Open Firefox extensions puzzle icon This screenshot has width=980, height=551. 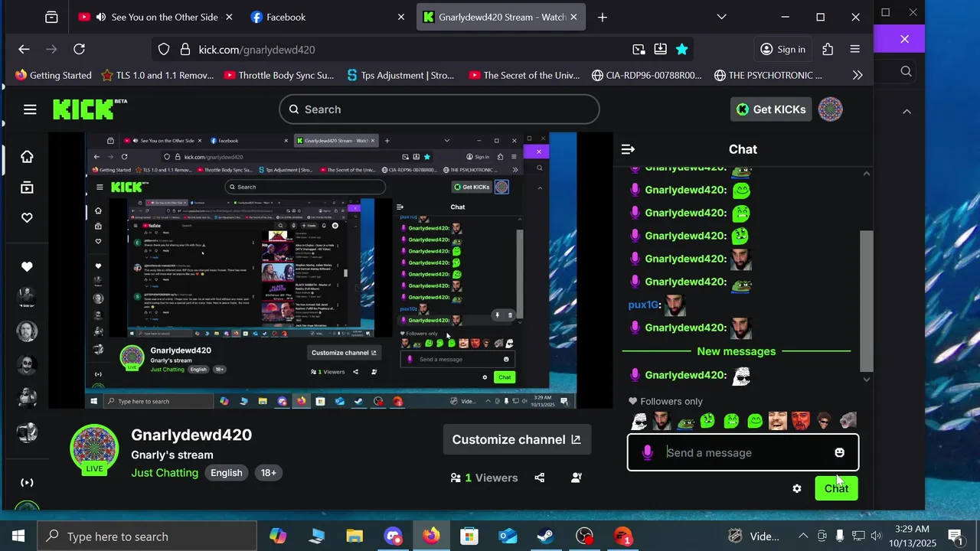(x=828, y=49)
